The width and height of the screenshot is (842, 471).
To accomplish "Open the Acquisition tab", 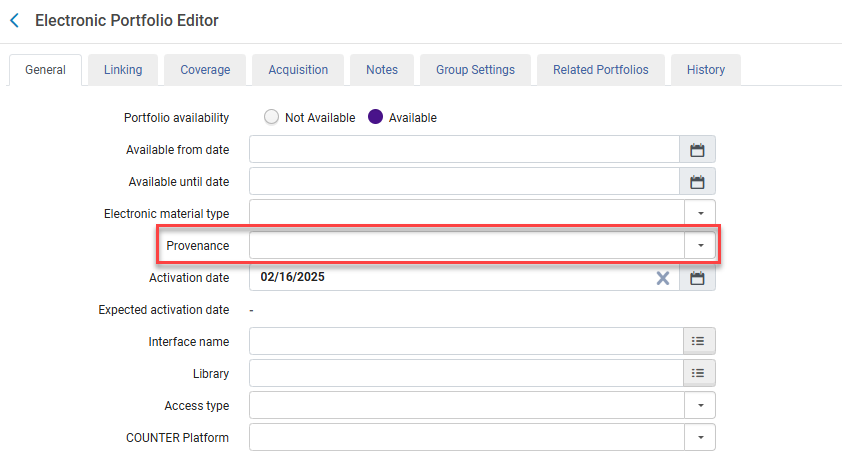I will point(298,70).
